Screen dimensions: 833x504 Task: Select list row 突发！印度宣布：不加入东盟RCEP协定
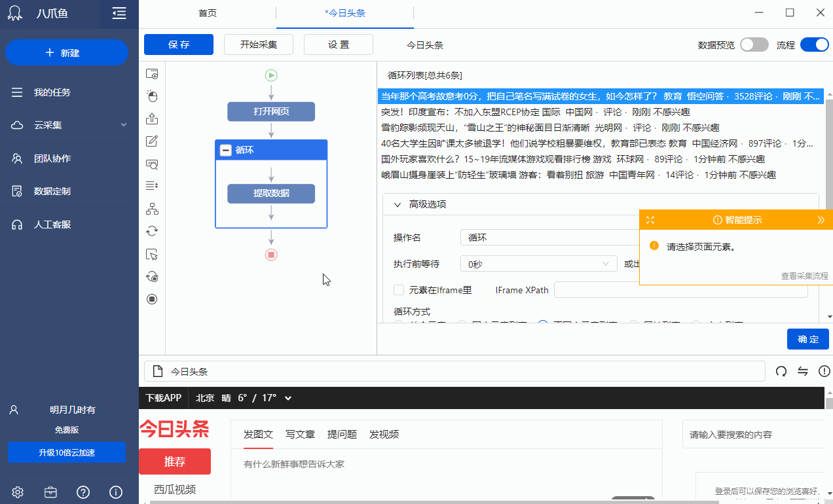[x=601, y=112]
